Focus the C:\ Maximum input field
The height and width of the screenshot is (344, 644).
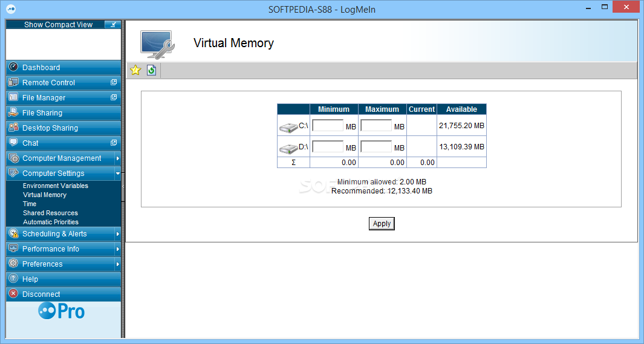pyautogui.click(x=376, y=125)
